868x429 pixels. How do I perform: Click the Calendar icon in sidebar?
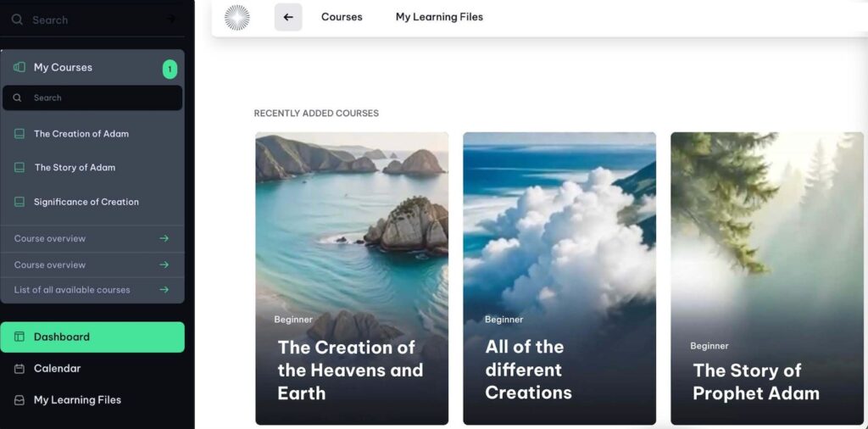pyautogui.click(x=19, y=369)
